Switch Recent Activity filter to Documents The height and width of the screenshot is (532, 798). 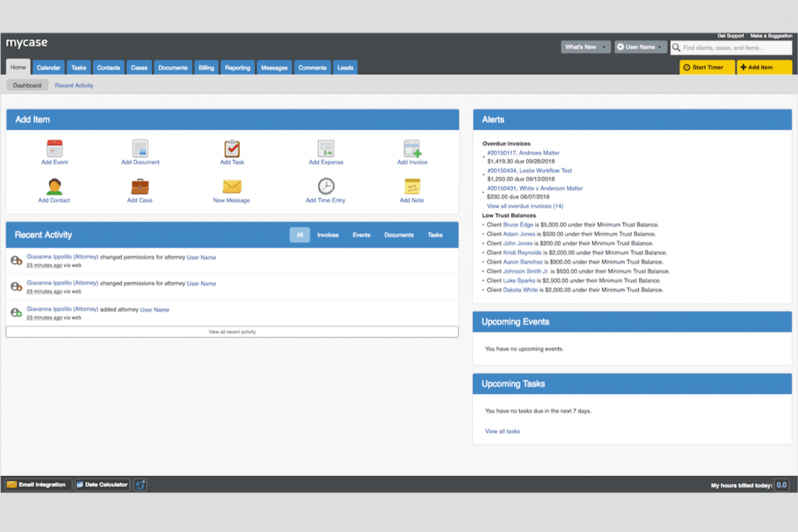pyautogui.click(x=399, y=234)
